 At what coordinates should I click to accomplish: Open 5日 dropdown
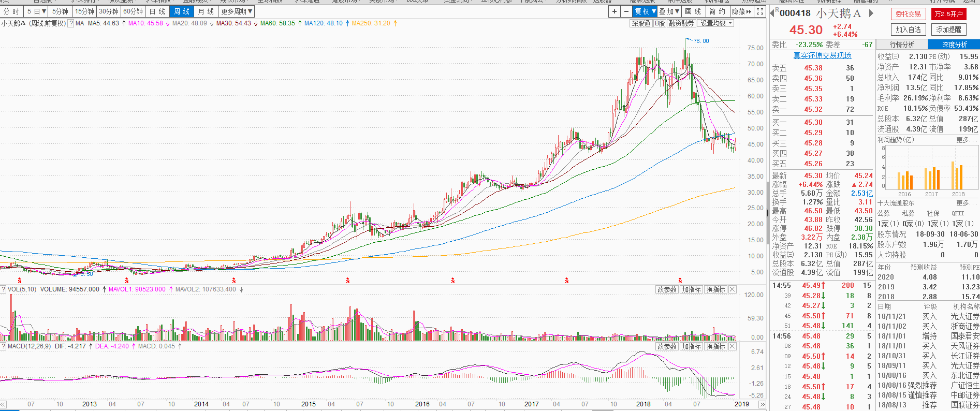tap(36, 11)
